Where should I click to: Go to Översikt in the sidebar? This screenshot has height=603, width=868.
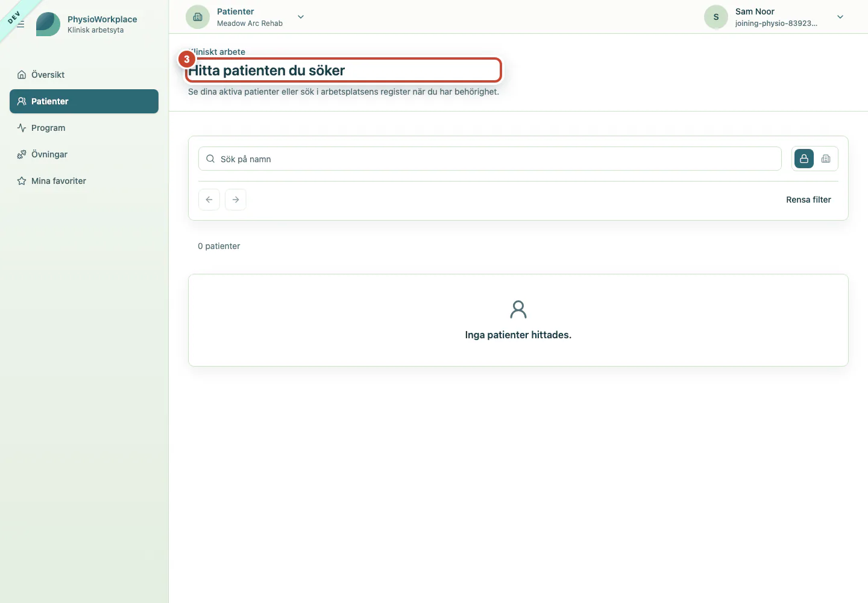[x=84, y=75]
